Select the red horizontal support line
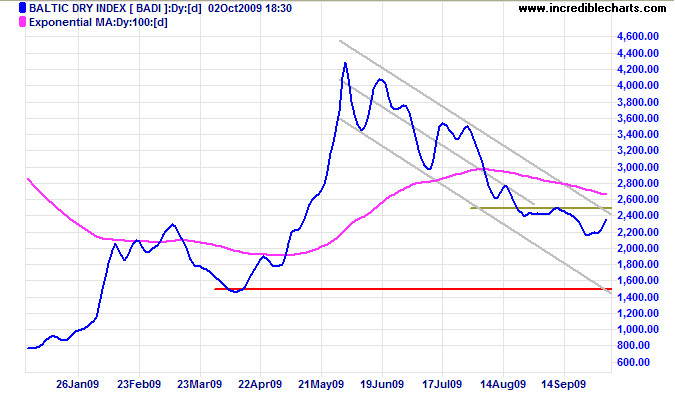 pyautogui.click(x=413, y=289)
